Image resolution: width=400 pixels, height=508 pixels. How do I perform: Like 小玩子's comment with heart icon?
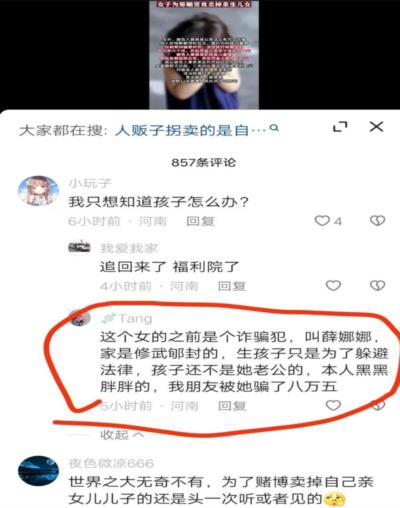click(x=322, y=220)
